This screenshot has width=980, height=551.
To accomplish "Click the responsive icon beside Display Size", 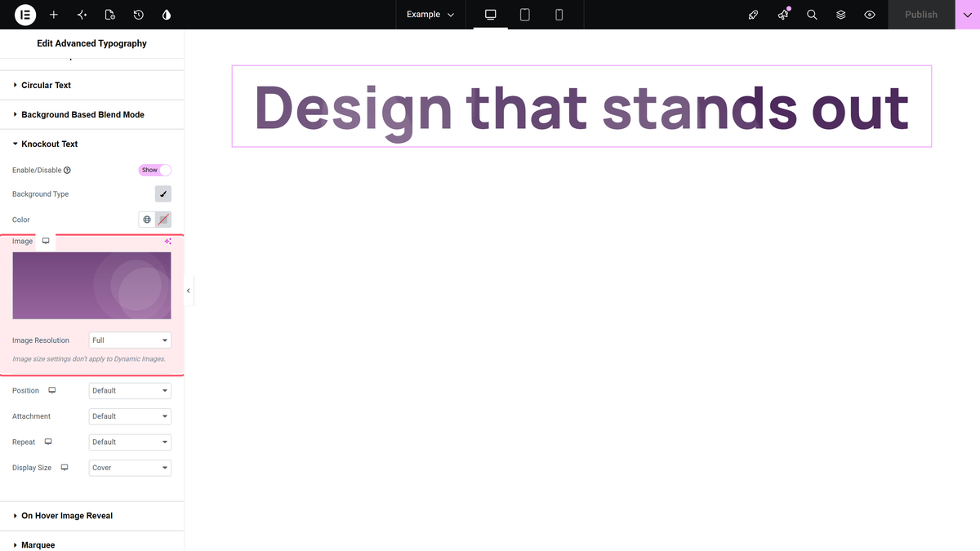I will tap(65, 468).
